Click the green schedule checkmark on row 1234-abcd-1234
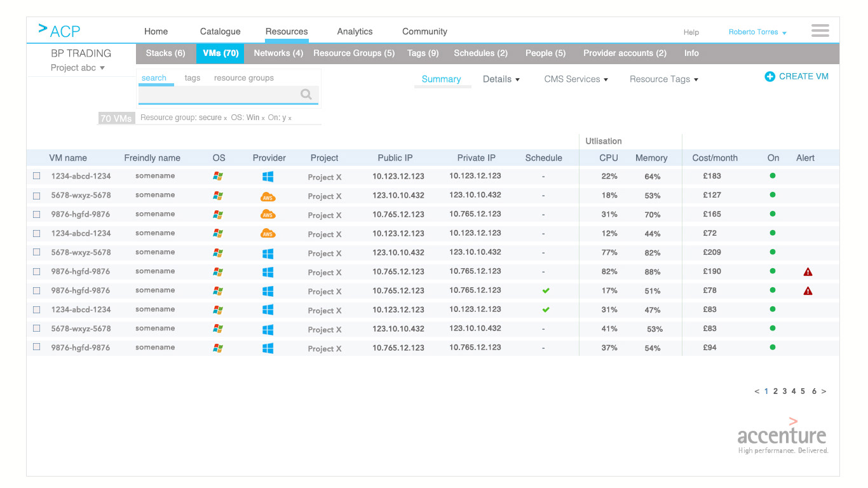This screenshot has width=868, height=488. pos(545,309)
